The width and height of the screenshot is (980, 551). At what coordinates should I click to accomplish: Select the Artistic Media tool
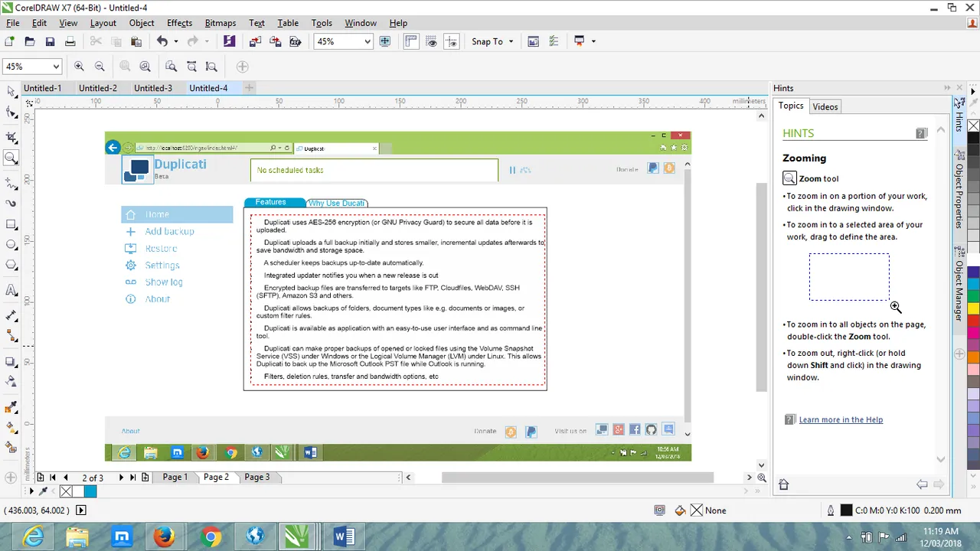pos(11,204)
